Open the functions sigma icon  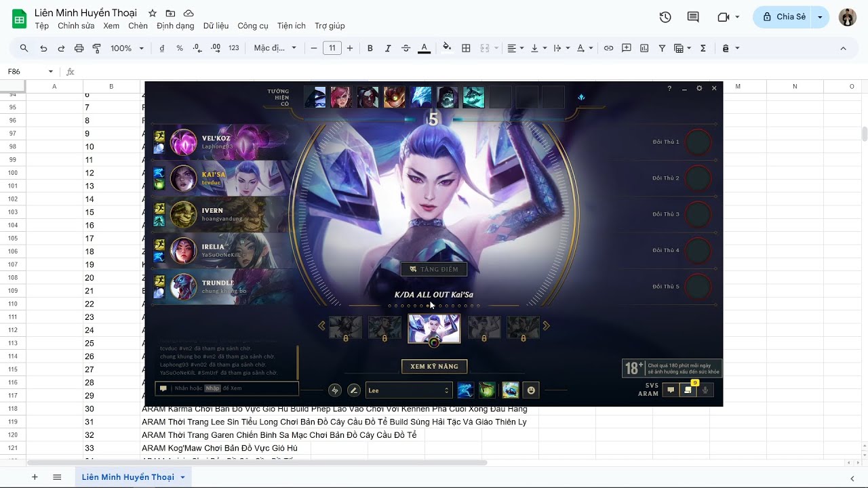703,48
